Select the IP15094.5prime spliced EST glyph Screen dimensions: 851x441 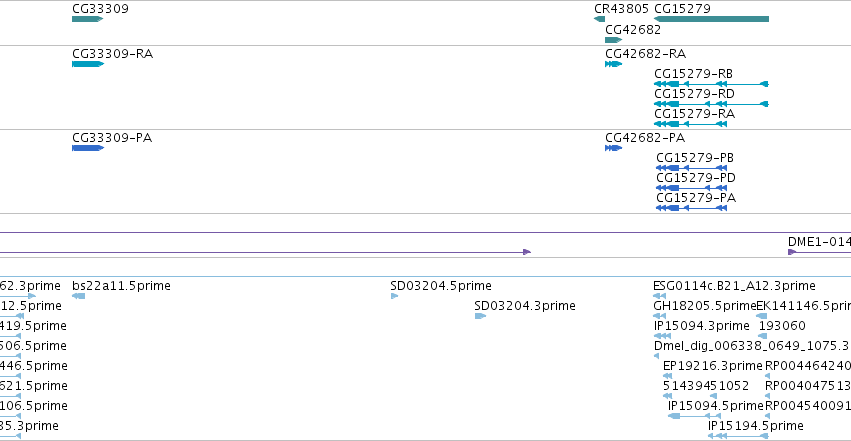point(695,416)
